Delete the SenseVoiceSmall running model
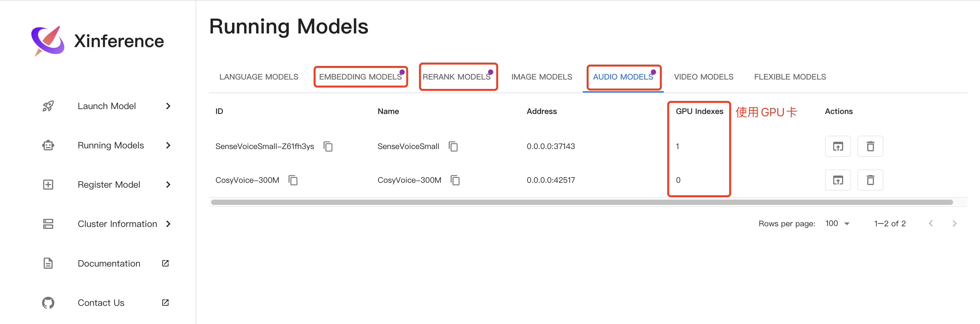 tap(870, 146)
